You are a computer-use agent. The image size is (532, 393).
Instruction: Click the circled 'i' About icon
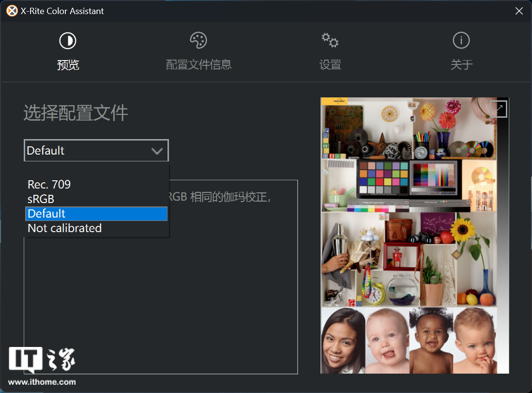pyautogui.click(x=461, y=41)
